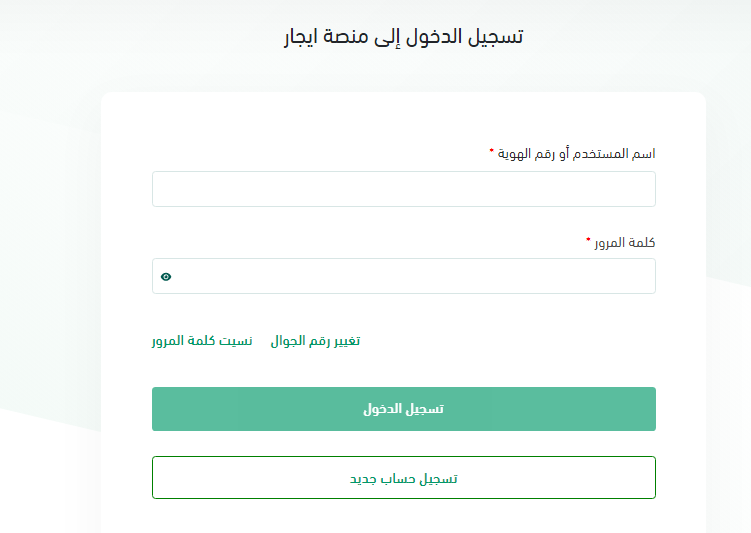This screenshot has width=751, height=533.
Task: Open the نسيت كلمة المرور link
Action: (202, 341)
